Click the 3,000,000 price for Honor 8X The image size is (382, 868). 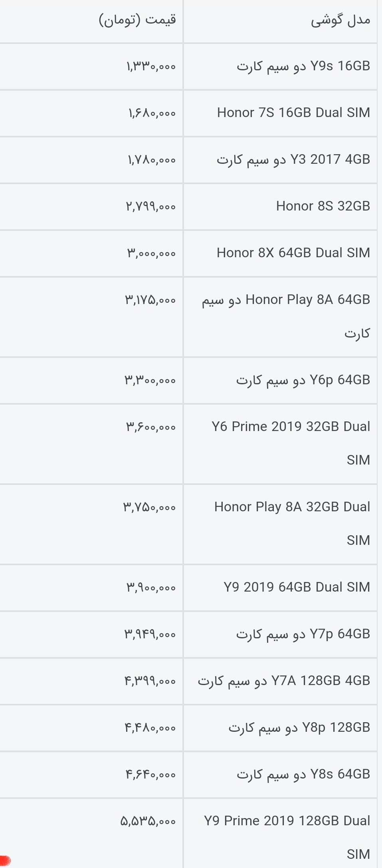151,253
